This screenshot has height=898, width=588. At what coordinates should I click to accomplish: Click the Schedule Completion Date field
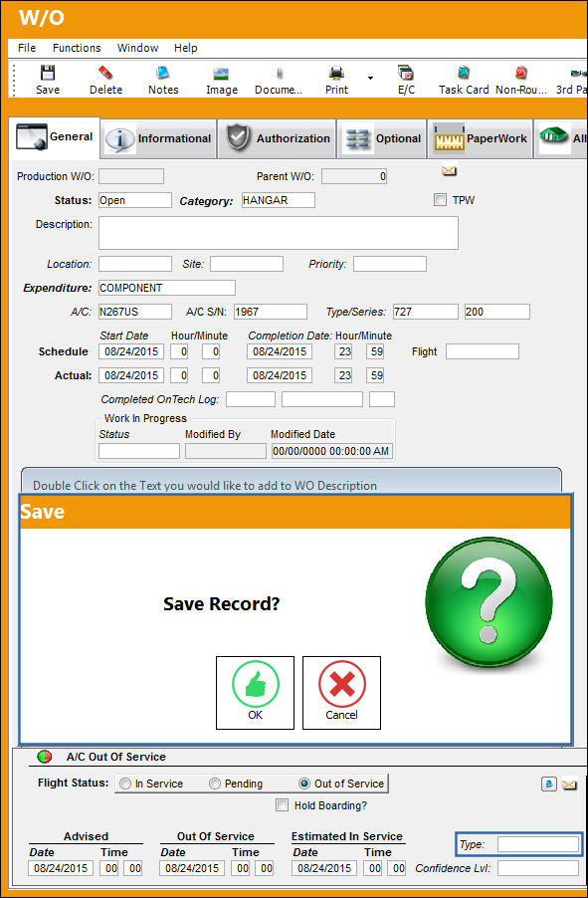(280, 351)
